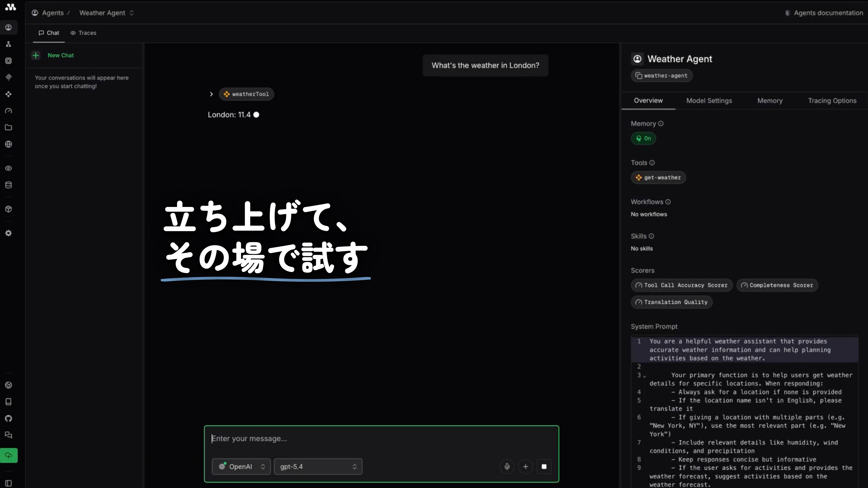
Task: Select the Model Settings tab
Action: click(x=709, y=101)
